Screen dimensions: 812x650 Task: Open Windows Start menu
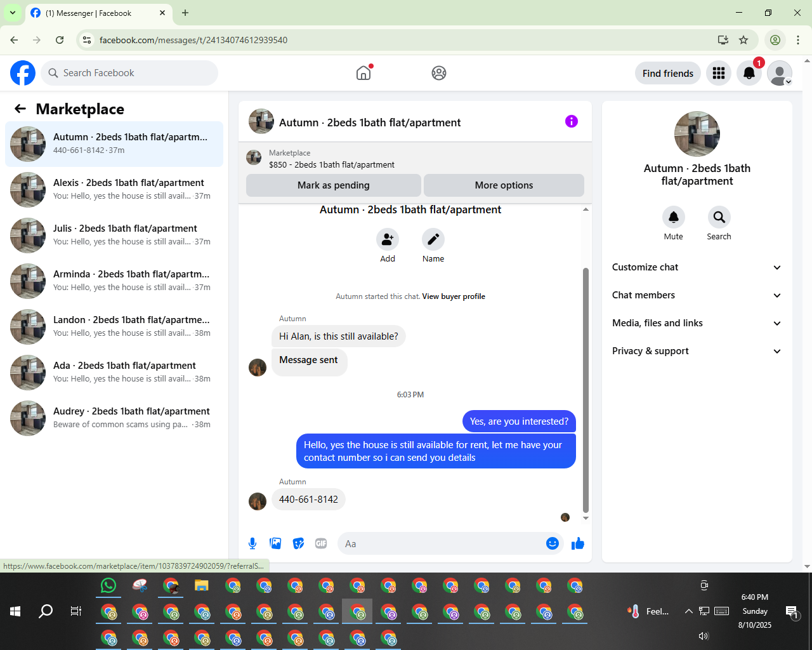point(15,611)
